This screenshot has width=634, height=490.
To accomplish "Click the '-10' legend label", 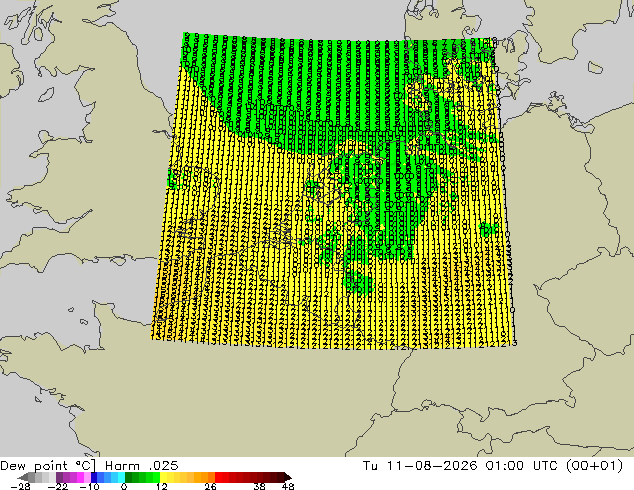I will [x=89, y=486].
